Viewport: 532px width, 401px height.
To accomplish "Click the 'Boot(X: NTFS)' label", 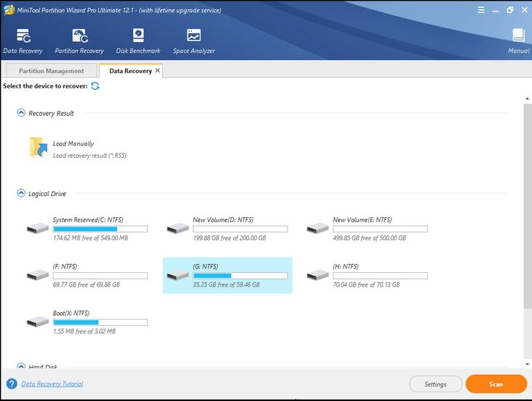I will tap(71, 313).
